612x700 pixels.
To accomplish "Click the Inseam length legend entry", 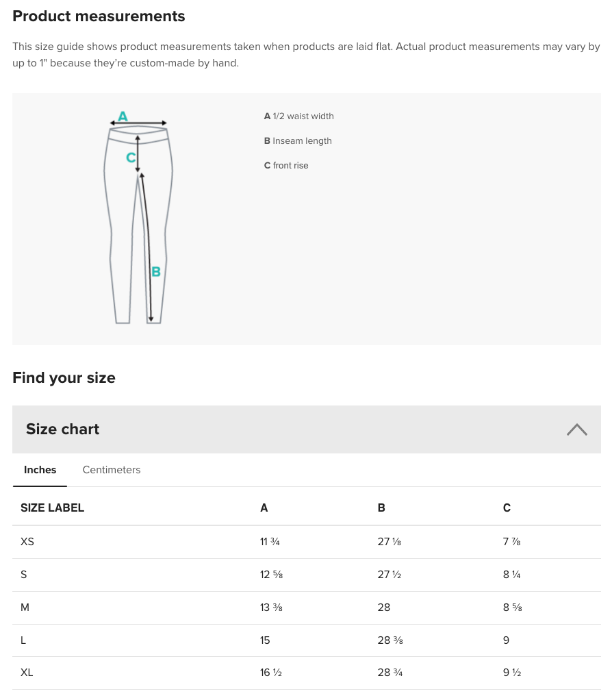I will pos(297,141).
